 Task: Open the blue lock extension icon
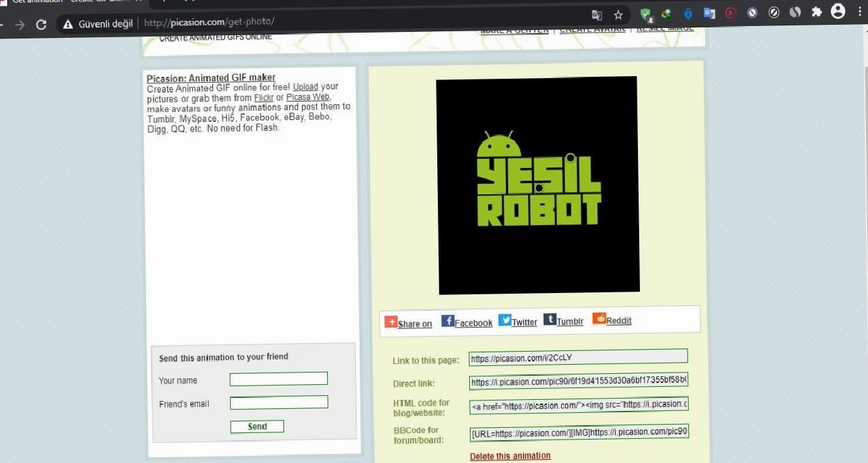pos(688,13)
